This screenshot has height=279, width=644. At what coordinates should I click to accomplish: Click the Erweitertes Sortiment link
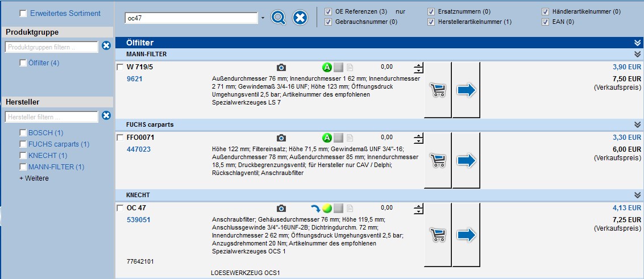(65, 14)
